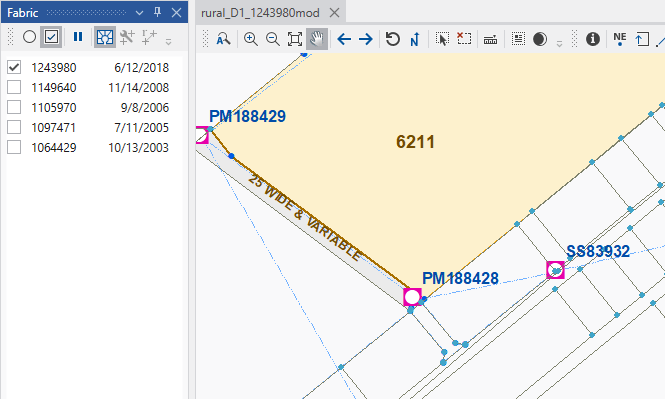Activate the select features arrow tool
The image size is (665, 399).
coord(442,39)
